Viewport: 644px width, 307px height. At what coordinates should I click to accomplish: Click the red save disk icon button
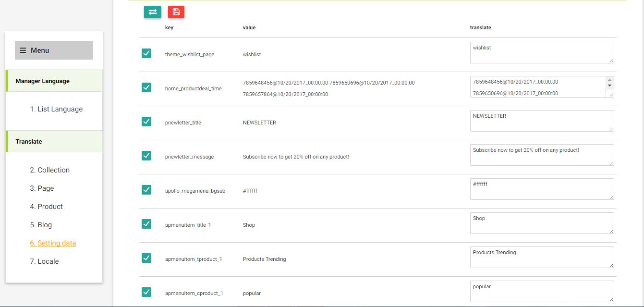pos(176,12)
